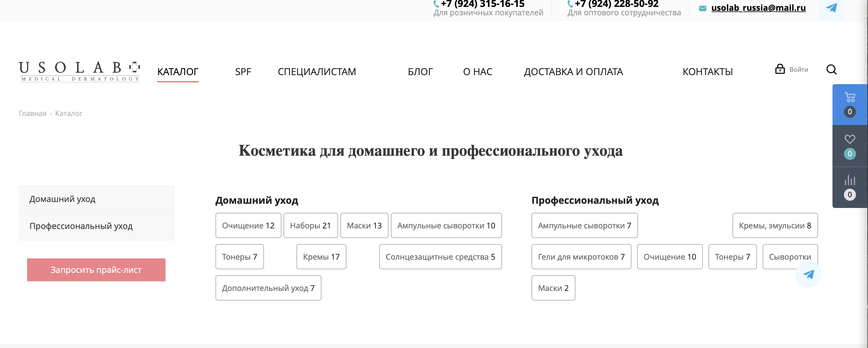Click the search magnifier icon
The width and height of the screenshot is (868, 348).
pos(831,70)
